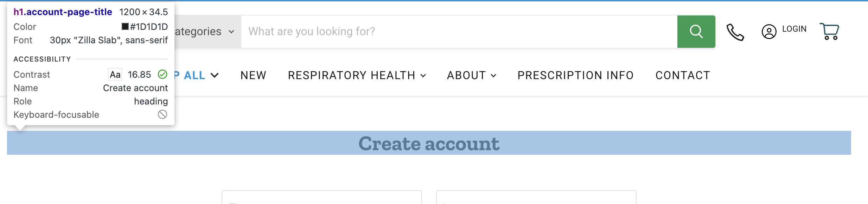The image size is (868, 204).
Task: Click the green search magnifier button
Action: coord(696,32)
